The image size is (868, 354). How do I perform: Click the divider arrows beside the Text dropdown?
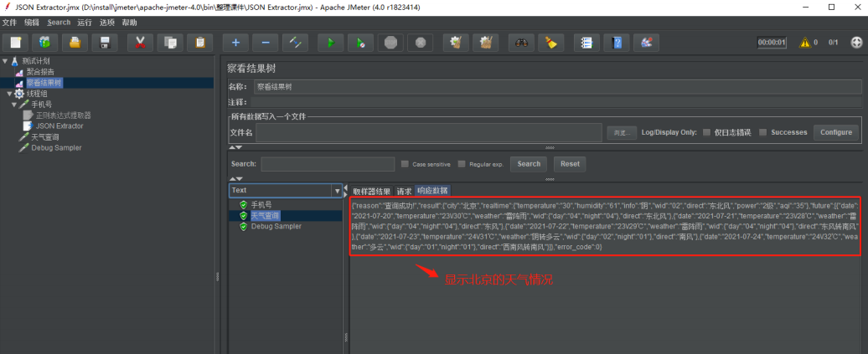click(x=346, y=190)
